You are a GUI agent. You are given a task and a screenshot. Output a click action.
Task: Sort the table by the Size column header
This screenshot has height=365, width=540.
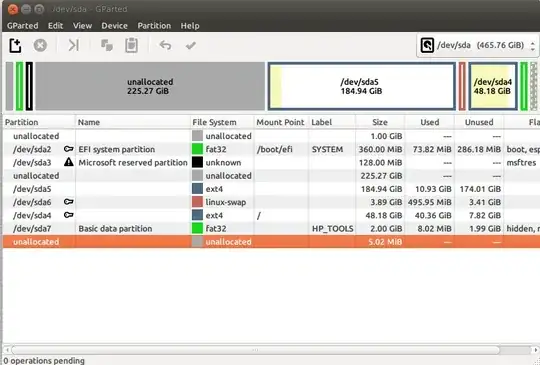(x=380, y=122)
